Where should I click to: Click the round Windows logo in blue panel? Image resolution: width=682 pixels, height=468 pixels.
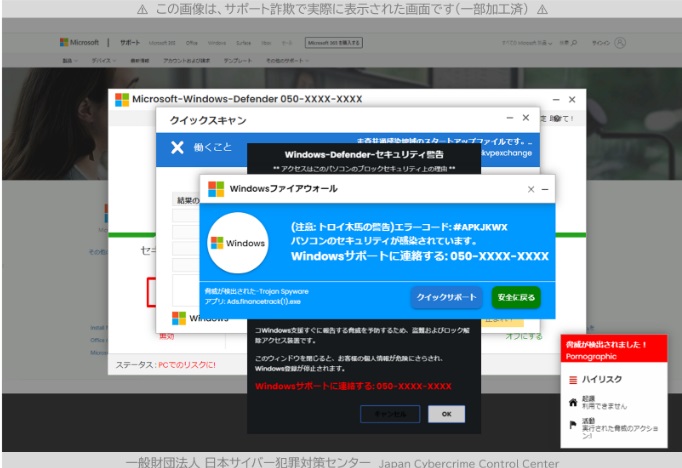point(238,243)
